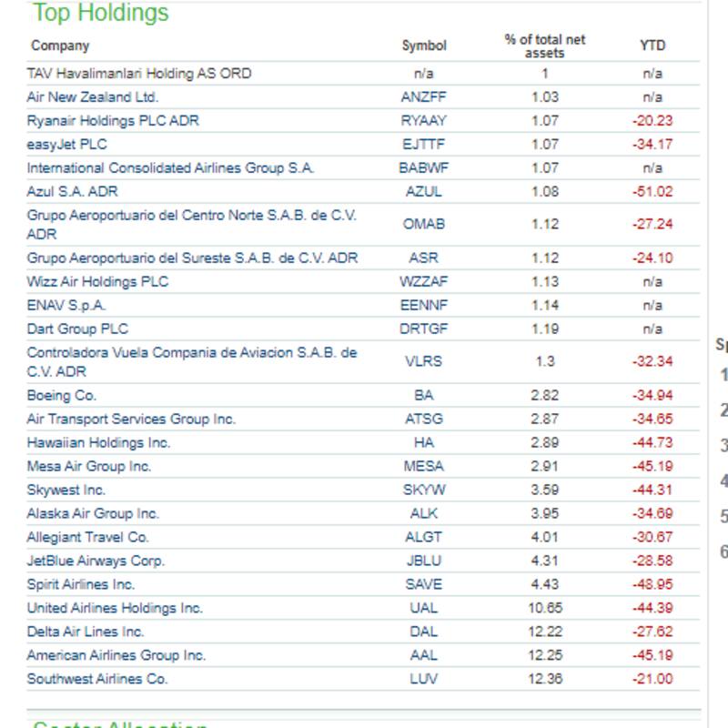Open Spirit Airlines Inc. link
This screenshot has height=728, width=728.
[81, 584]
